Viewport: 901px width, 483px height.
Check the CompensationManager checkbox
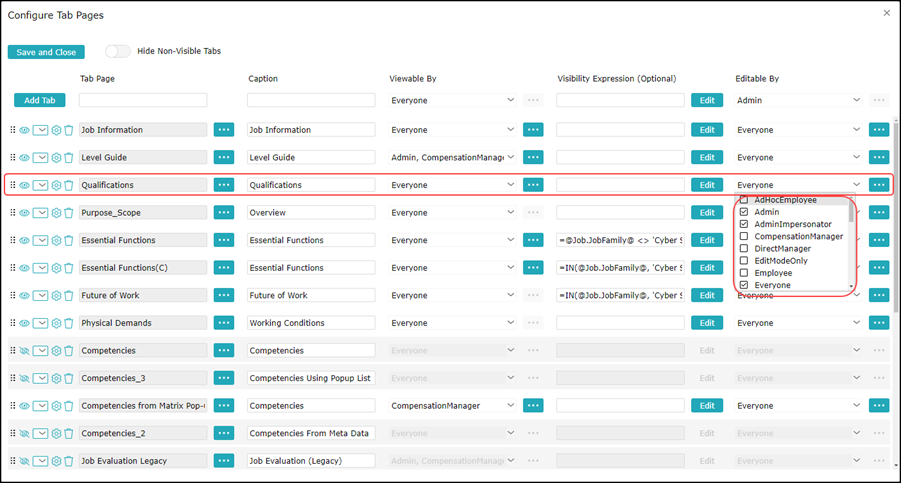point(744,237)
